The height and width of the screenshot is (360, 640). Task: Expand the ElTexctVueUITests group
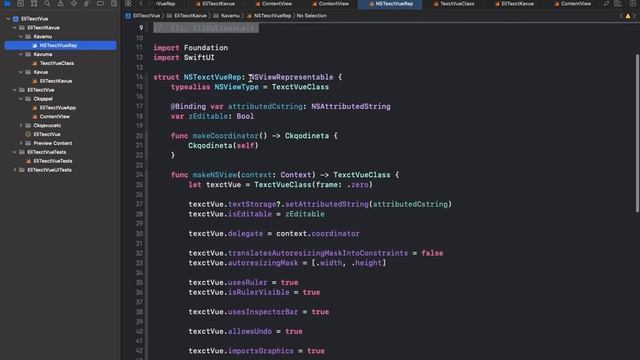[x=15, y=170]
